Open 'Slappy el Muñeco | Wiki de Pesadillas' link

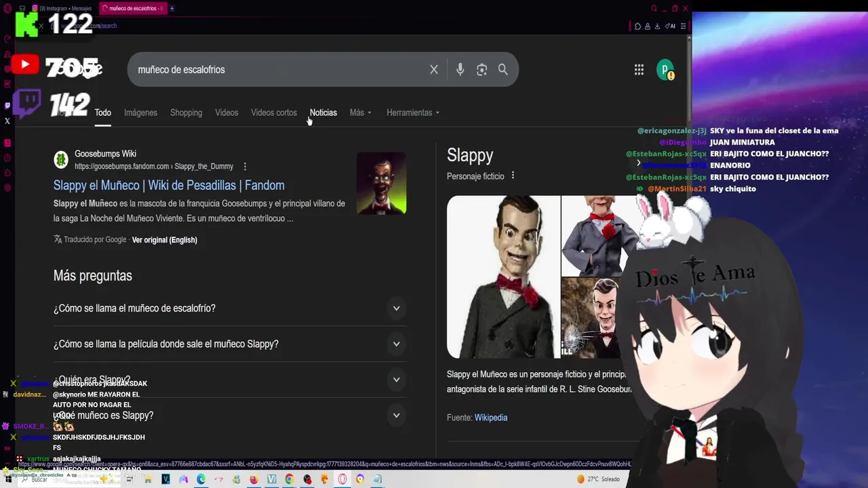tap(169, 185)
